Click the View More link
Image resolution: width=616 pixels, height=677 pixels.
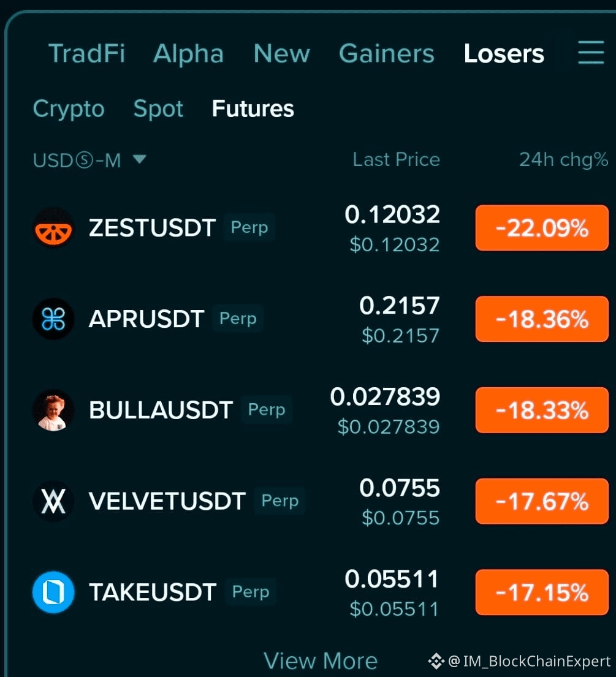(x=321, y=660)
